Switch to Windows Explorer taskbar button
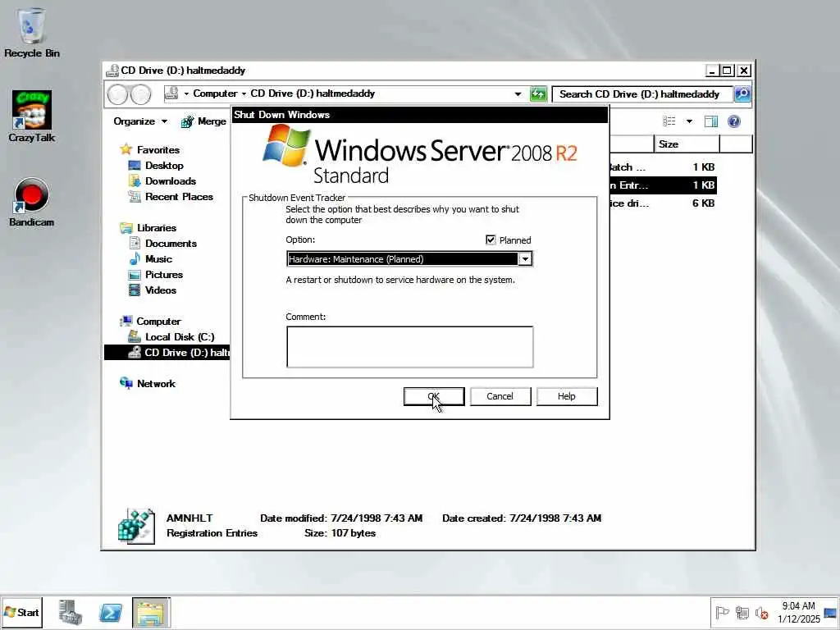Screen dimensions: 840x630 [151, 612]
